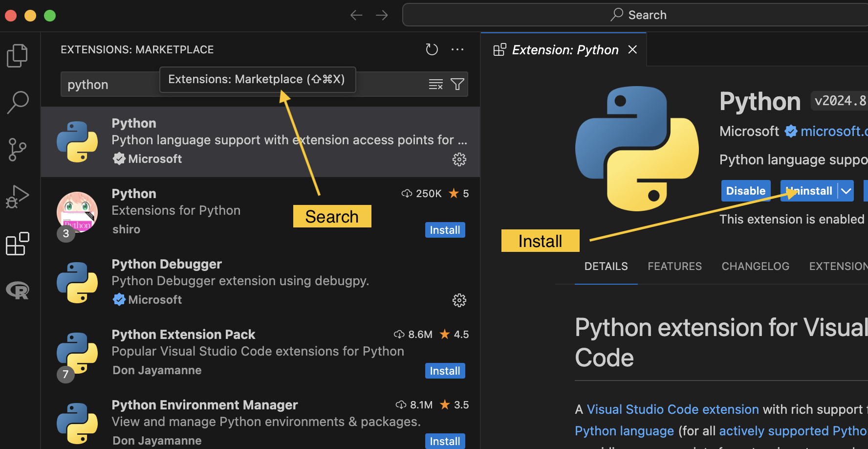Refresh the extensions marketplace list
Viewport: 868px width, 449px height.
432,49
